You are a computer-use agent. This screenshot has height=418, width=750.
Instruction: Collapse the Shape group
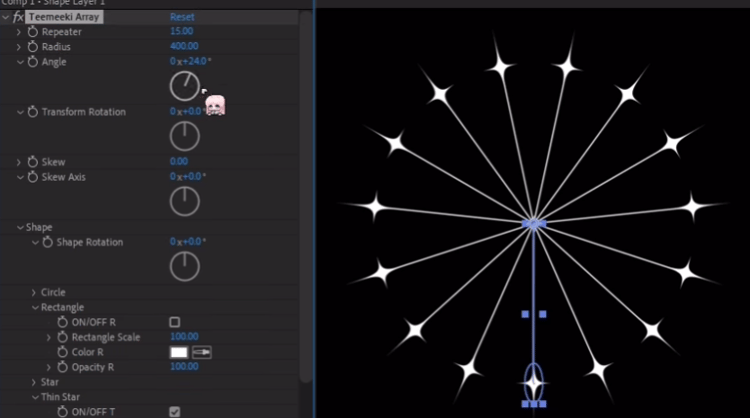[x=20, y=227]
